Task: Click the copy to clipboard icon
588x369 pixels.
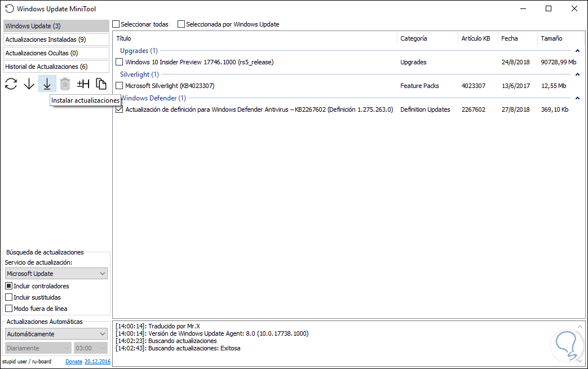Action: (101, 84)
